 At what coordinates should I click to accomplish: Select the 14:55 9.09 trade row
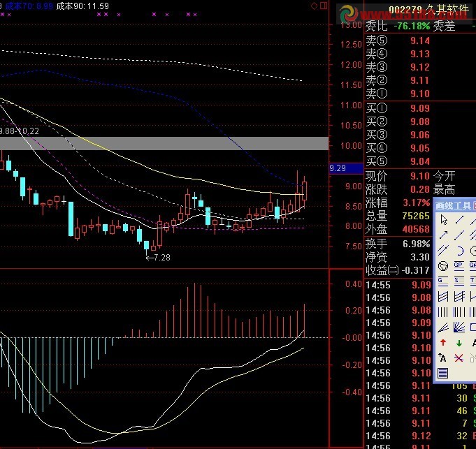(398, 285)
